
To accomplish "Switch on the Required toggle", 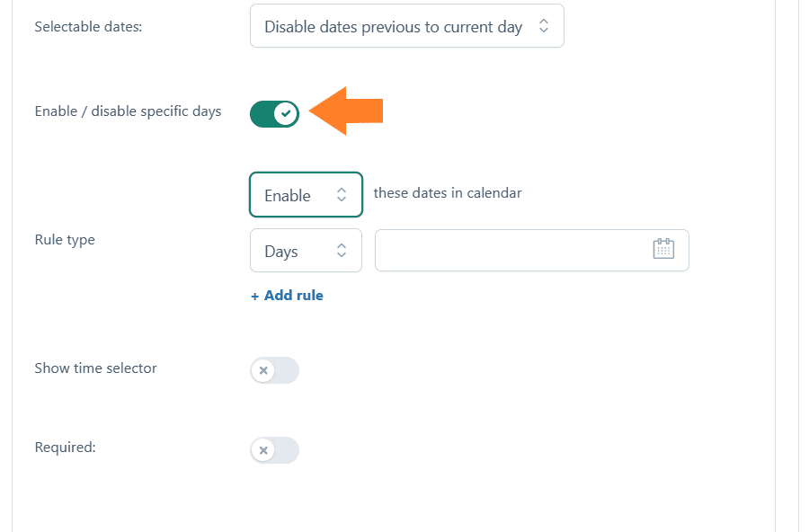I will coord(274,450).
